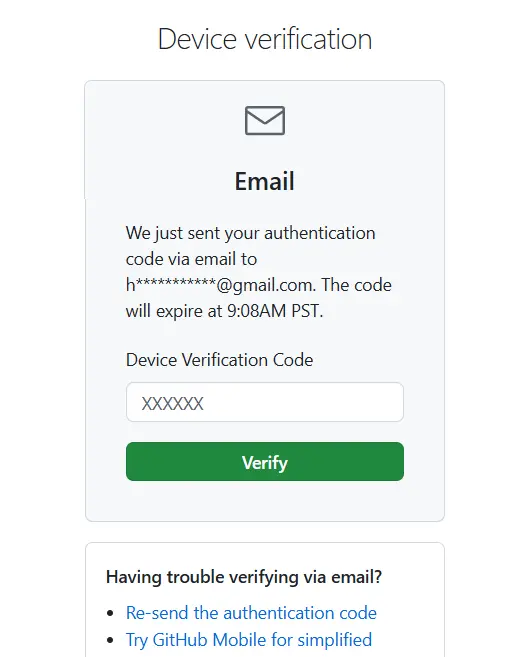Click the bullet beside Try GitHub Mobile
Screen dimensions: 521x657
point(110,640)
